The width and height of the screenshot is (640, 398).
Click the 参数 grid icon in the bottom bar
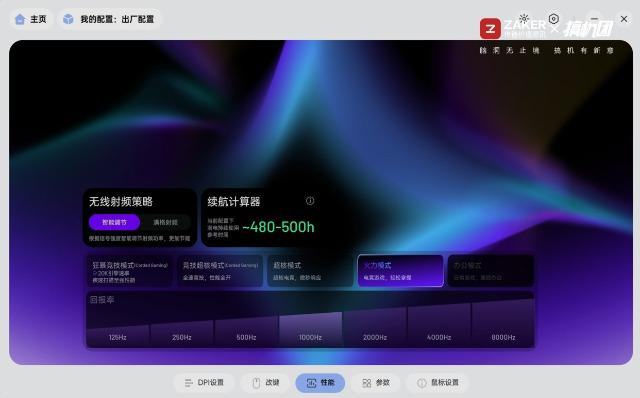click(367, 383)
